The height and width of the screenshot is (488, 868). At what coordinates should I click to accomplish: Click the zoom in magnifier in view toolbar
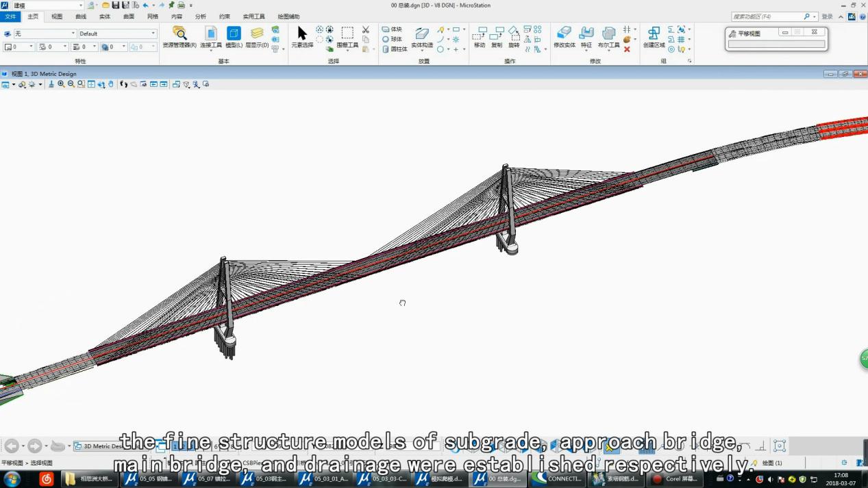(61, 84)
